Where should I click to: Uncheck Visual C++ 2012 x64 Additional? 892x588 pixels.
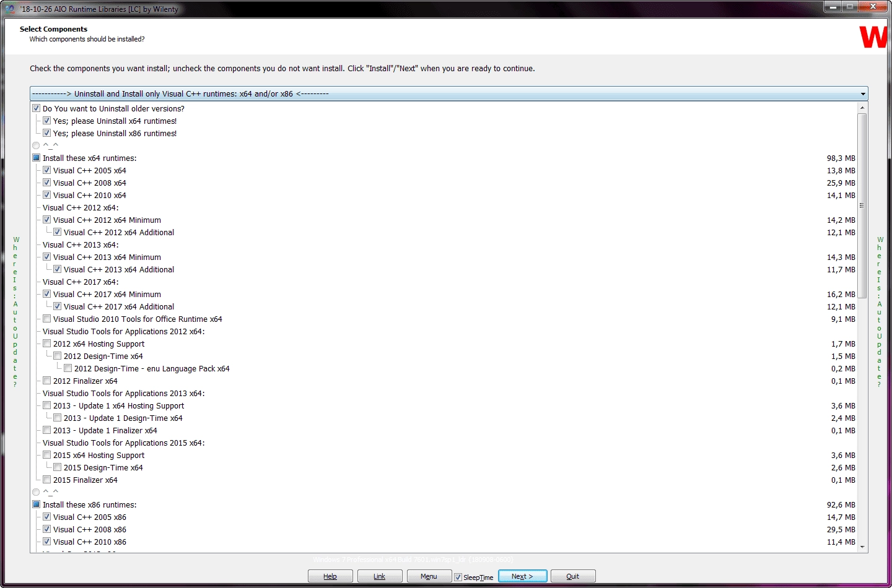coord(57,232)
